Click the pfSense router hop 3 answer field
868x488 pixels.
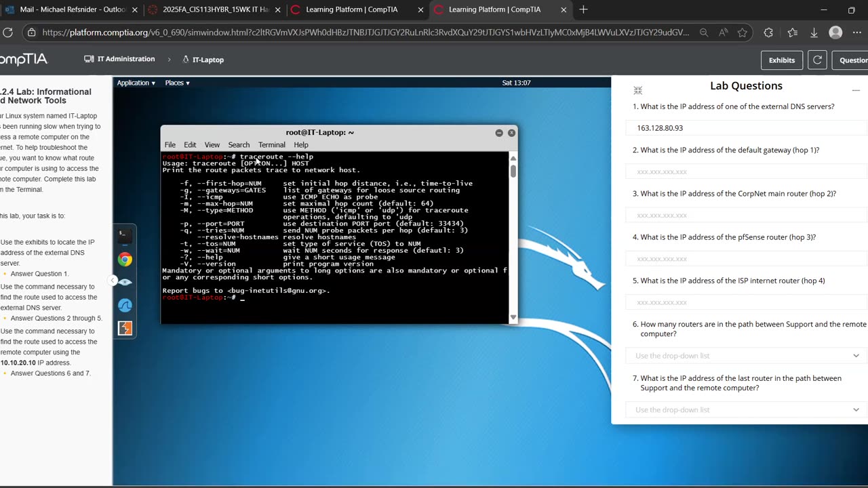click(x=746, y=258)
